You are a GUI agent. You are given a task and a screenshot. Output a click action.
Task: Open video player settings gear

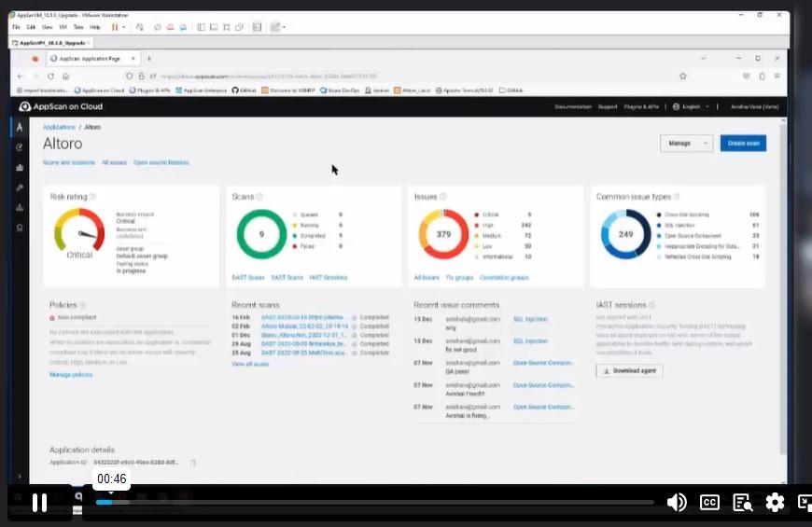[x=776, y=502]
